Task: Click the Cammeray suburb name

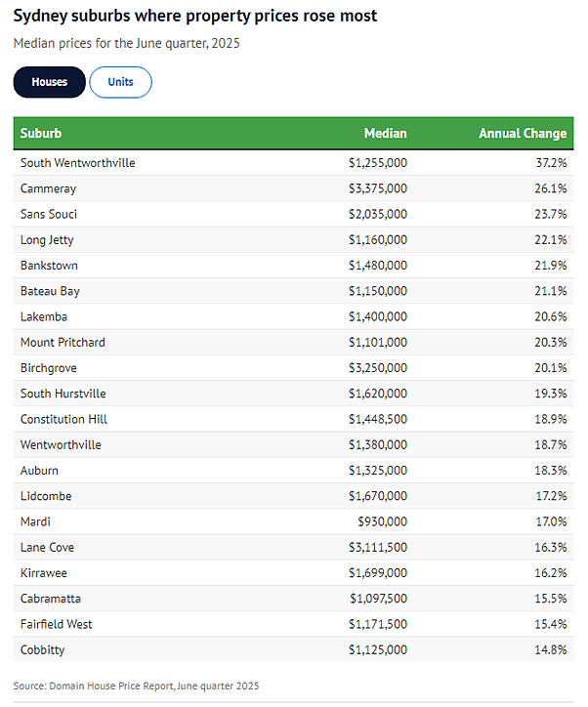Action: pyautogui.click(x=48, y=188)
